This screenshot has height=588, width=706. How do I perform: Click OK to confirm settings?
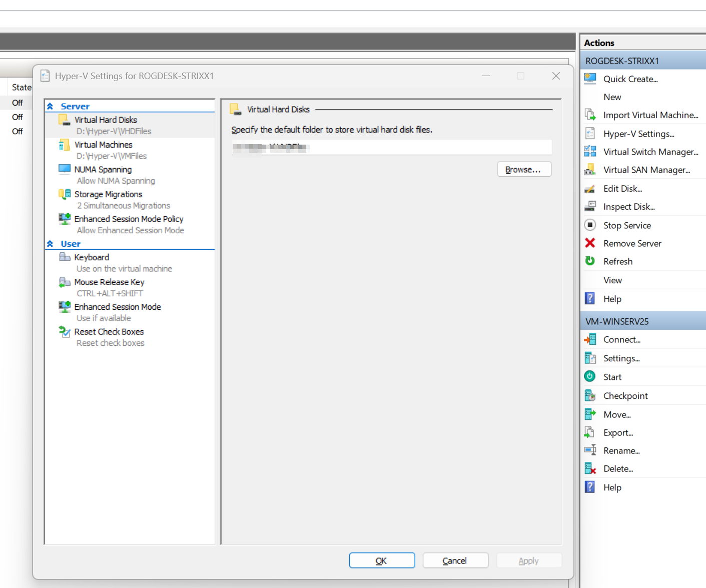click(x=382, y=560)
